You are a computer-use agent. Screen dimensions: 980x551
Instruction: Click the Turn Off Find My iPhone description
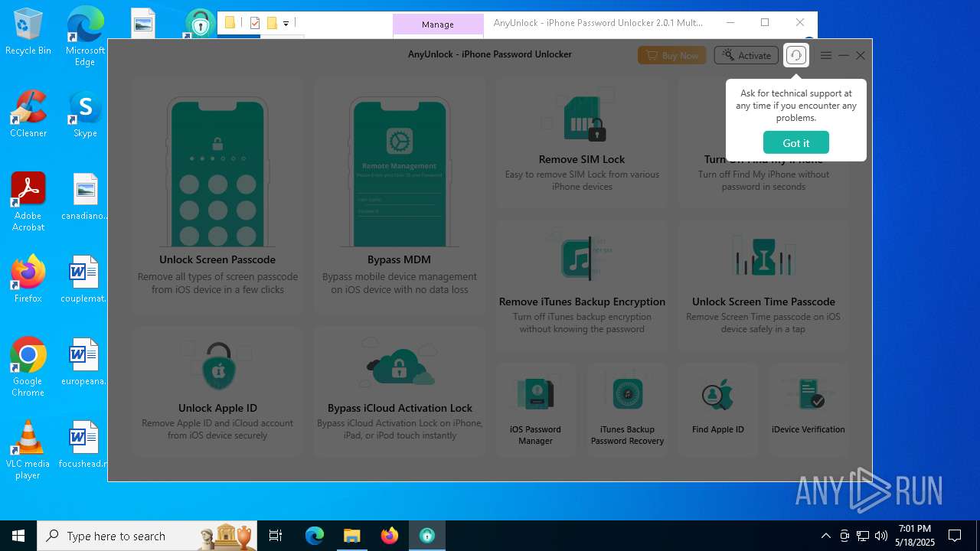tap(763, 181)
